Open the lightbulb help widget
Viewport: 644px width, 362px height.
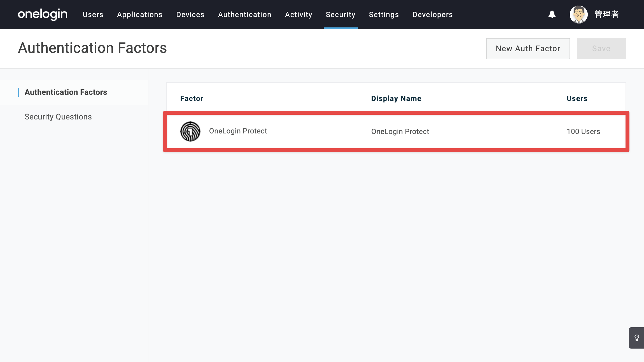(637, 338)
